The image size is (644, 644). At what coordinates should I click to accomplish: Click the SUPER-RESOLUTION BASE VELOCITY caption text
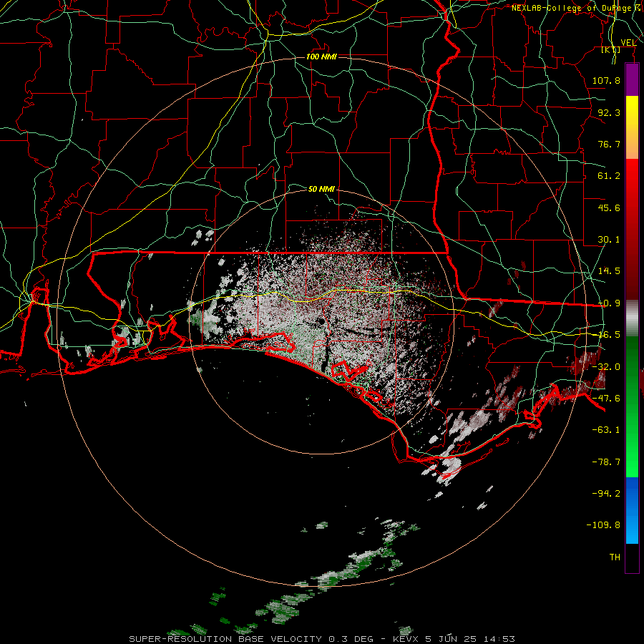227,639
